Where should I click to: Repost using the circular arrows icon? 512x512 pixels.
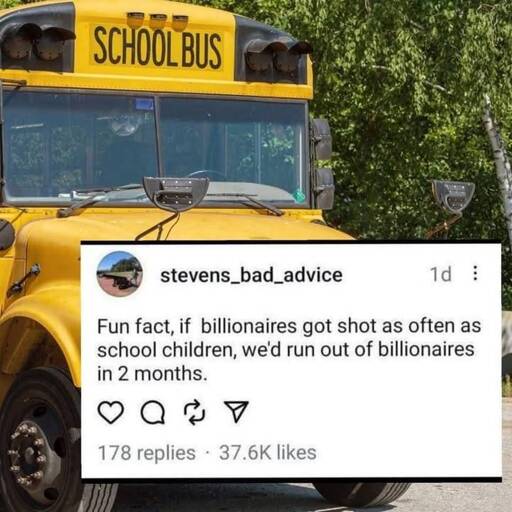point(195,412)
